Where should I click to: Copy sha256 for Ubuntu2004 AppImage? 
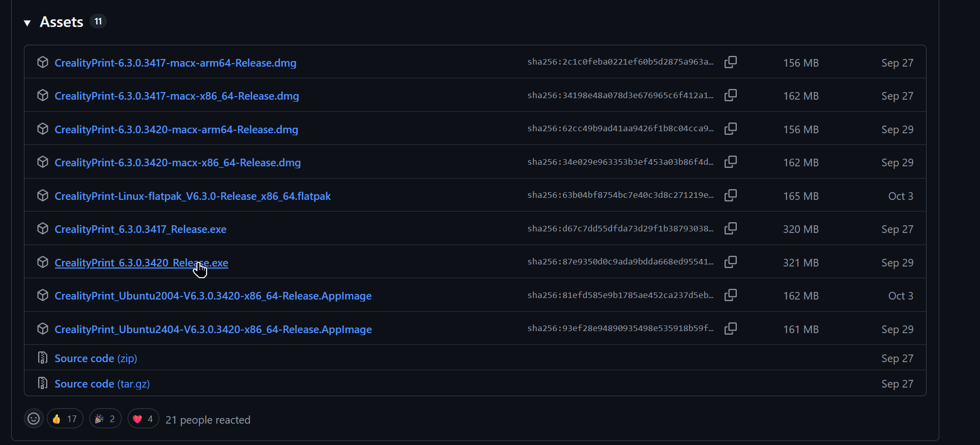coord(731,295)
